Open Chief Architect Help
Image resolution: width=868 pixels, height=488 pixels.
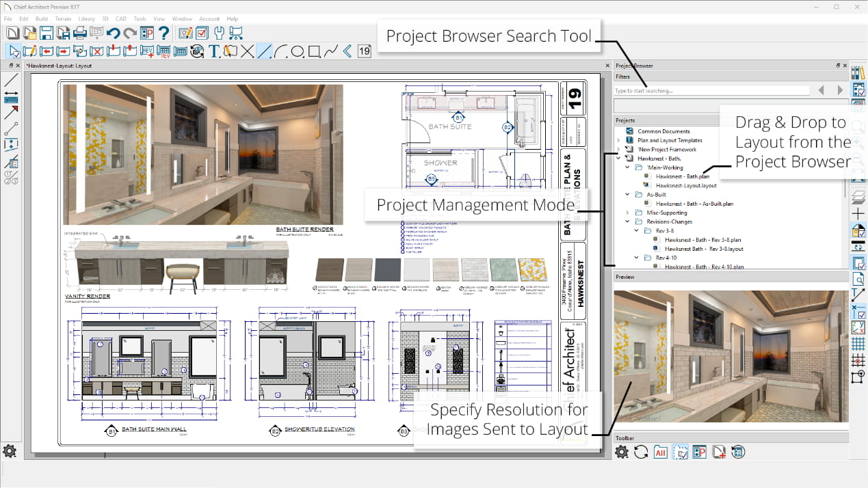click(x=163, y=32)
